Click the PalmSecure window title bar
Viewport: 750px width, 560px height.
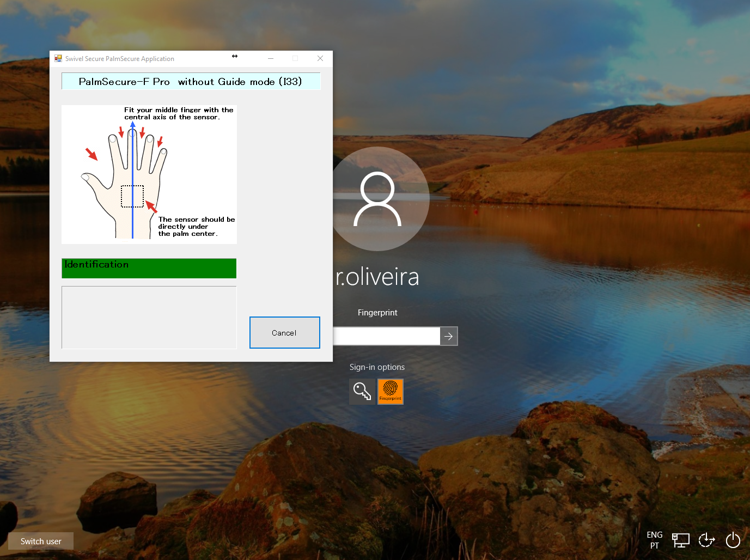(x=163, y=58)
